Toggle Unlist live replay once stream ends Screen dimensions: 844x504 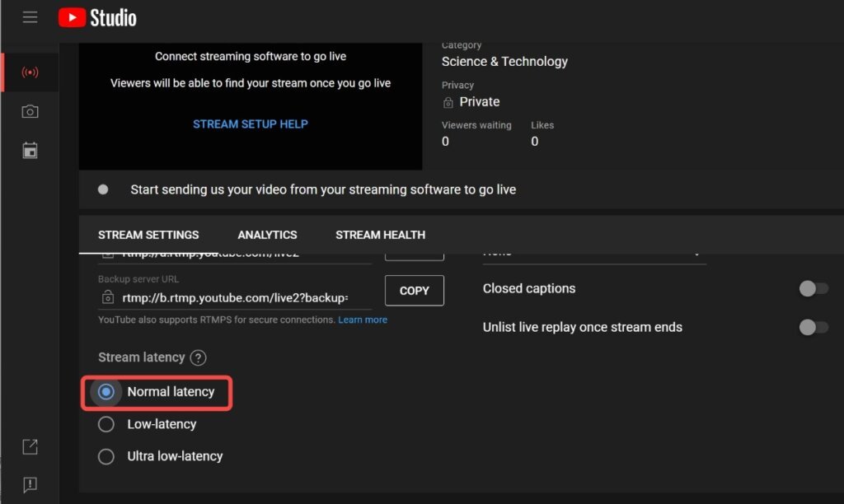tap(813, 327)
